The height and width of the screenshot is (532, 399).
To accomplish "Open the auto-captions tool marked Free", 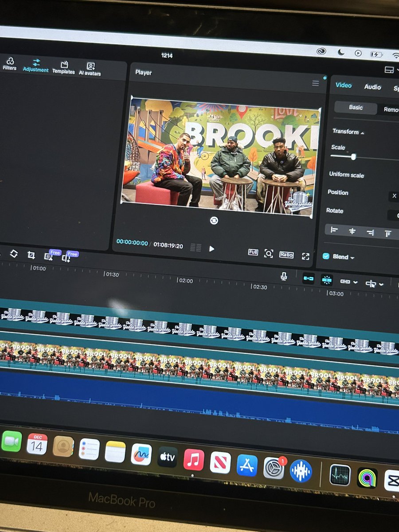I will [49, 256].
